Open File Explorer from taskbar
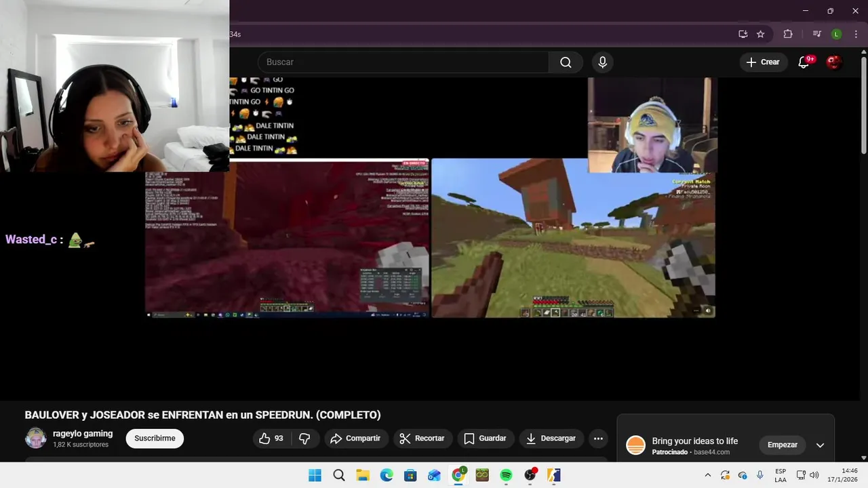Image resolution: width=868 pixels, height=488 pixels. click(x=363, y=475)
